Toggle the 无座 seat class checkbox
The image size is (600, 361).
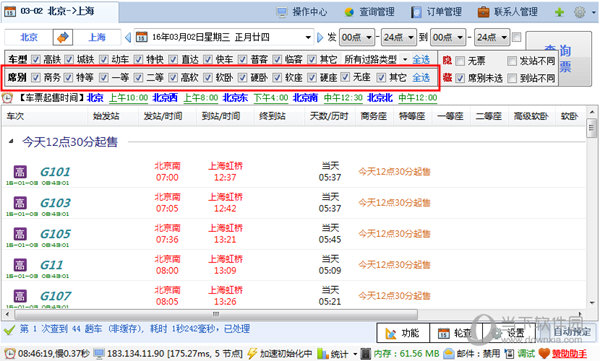pyautogui.click(x=345, y=77)
